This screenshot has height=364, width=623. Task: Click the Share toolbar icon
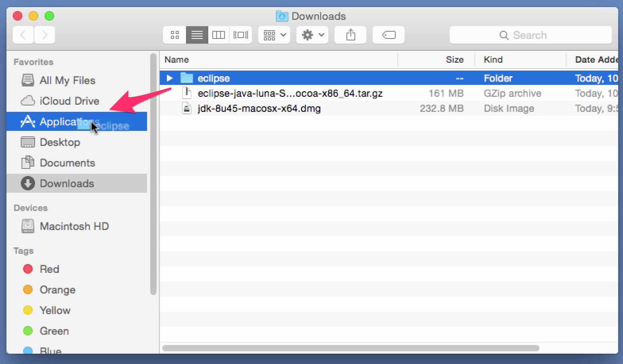click(350, 35)
